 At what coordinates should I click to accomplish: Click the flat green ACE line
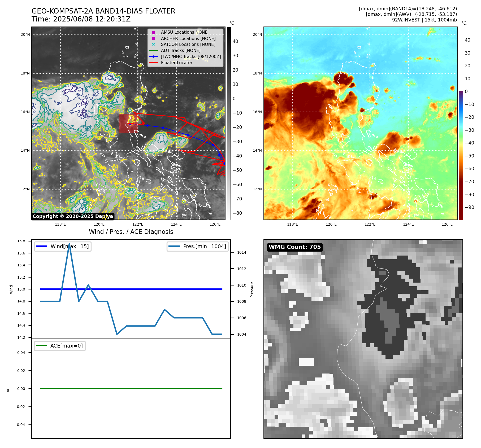[x=131, y=388]
